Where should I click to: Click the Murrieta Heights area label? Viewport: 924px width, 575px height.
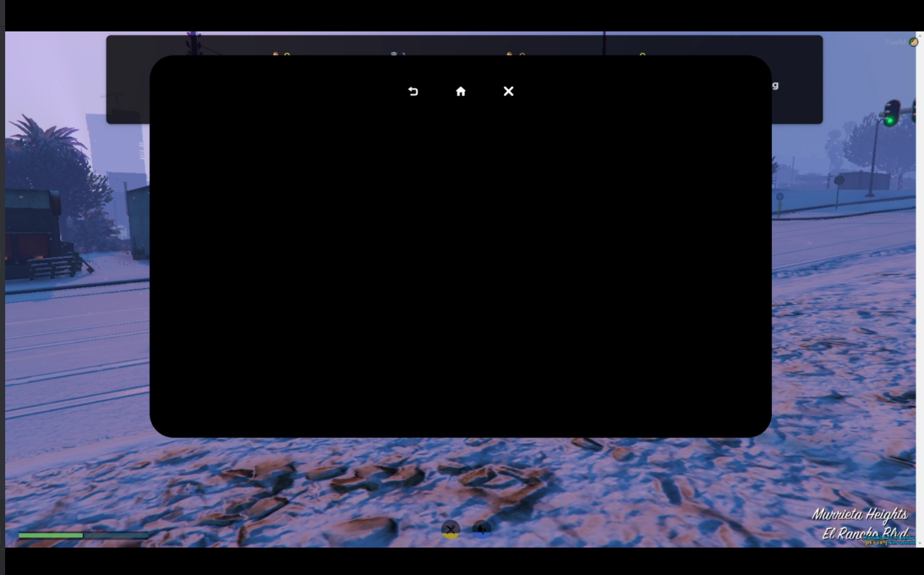point(859,514)
